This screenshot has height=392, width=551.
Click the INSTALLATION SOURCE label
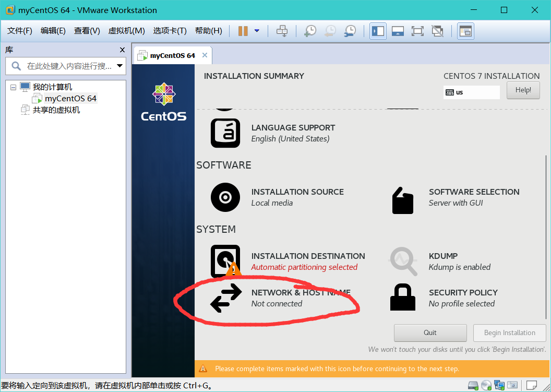click(x=297, y=192)
